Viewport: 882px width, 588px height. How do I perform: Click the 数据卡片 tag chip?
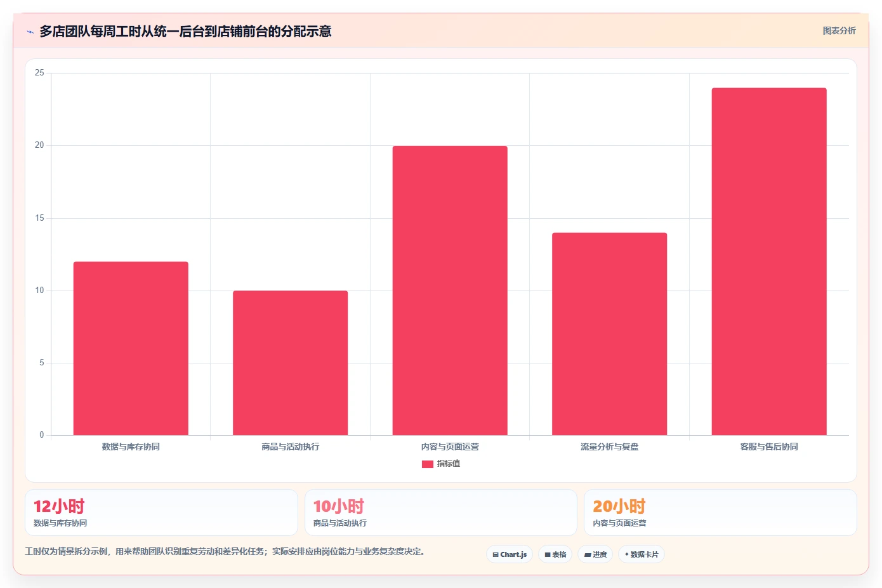tap(642, 554)
